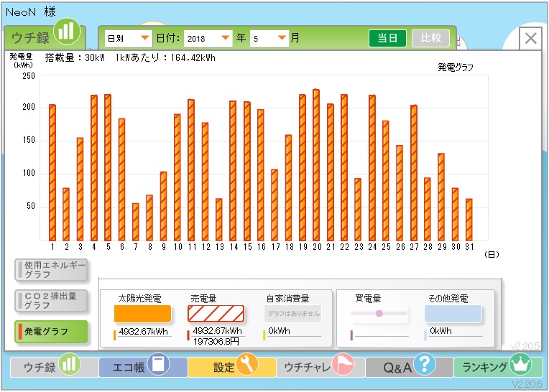Screen dimensions: 549x392
Task: Click the 買電量 label
Action: (368, 299)
